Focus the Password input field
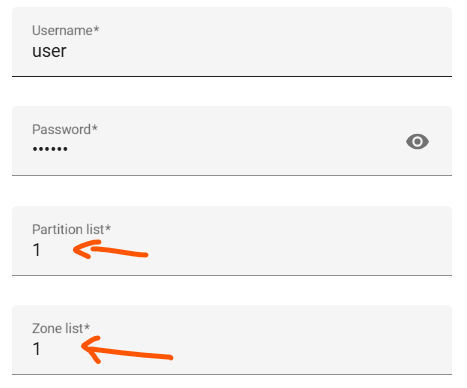467x388 pixels. click(232, 141)
